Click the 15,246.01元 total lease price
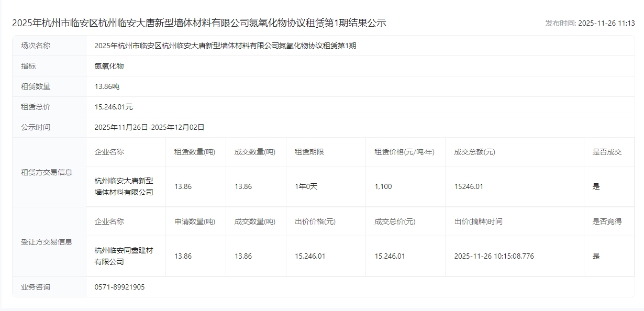This screenshot has width=644, height=311. click(x=114, y=107)
